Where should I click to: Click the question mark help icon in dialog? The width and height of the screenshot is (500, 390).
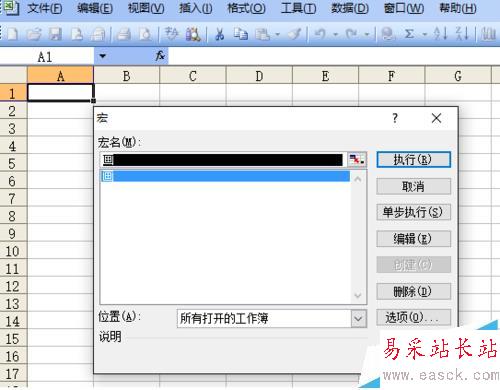click(x=395, y=118)
